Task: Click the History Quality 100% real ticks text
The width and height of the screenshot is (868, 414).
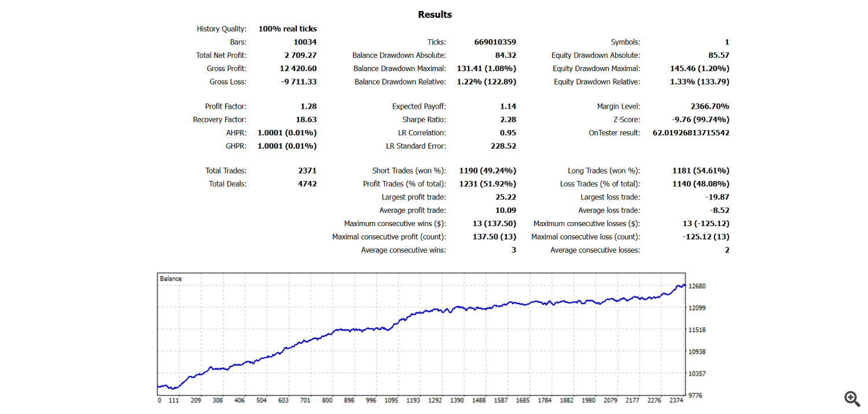Action: 288,29
